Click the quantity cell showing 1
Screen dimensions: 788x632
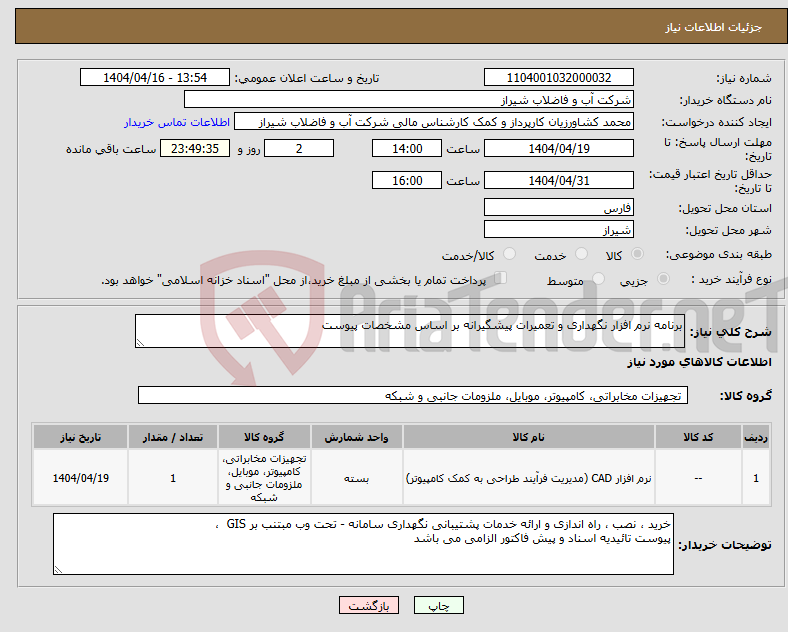173,478
